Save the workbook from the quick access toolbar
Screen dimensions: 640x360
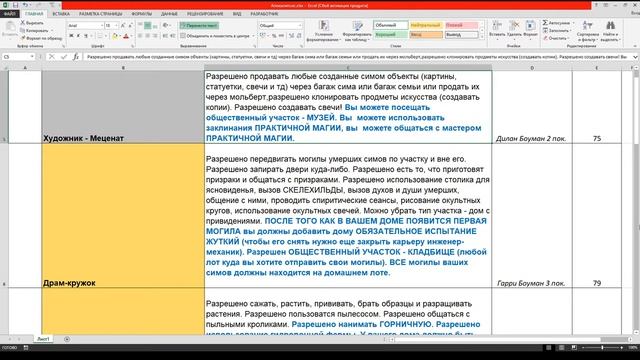point(16,5)
